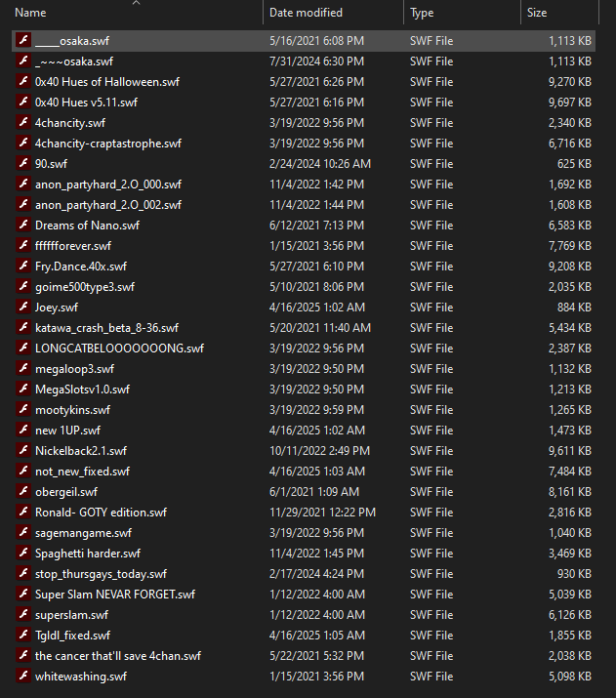Click the date 7/31/2024 6:30 PM

[316, 61]
